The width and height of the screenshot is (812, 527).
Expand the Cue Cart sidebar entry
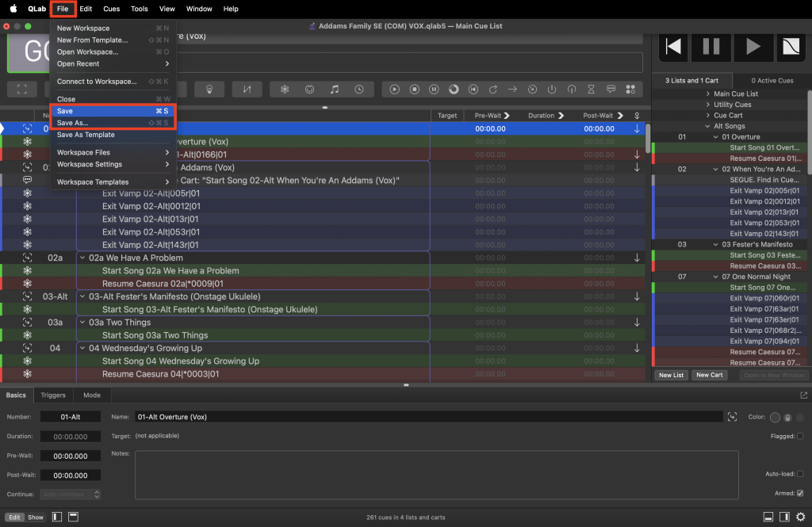click(x=708, y=116)
